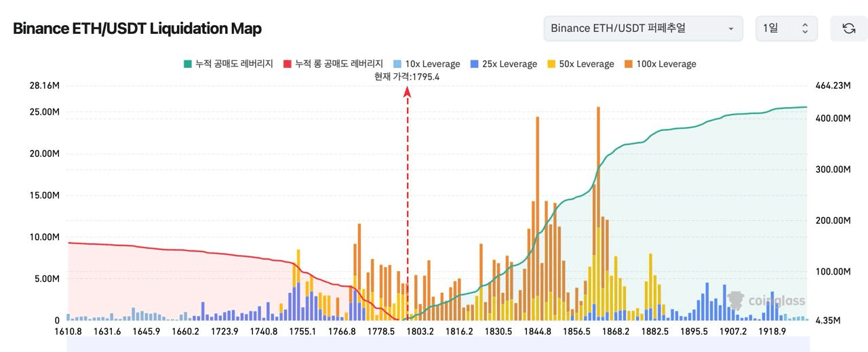
Task: Click the orange 100x Leverage legend swatch
Action: pos(628,64)
